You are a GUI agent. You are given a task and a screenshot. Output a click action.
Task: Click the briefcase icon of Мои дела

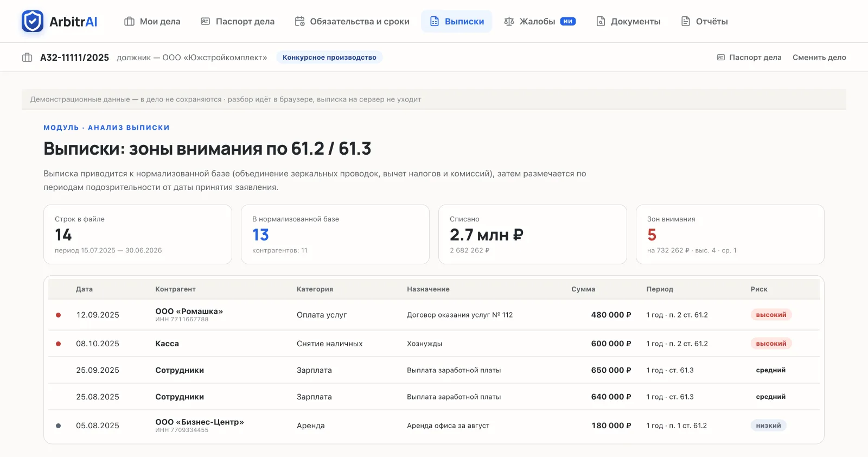click(x=129, y=21)
